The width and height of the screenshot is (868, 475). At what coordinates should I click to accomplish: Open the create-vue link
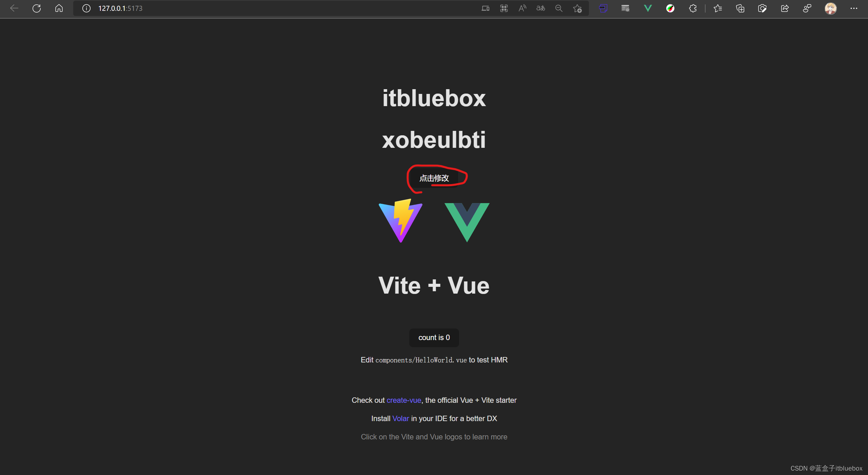pos(404,400)
